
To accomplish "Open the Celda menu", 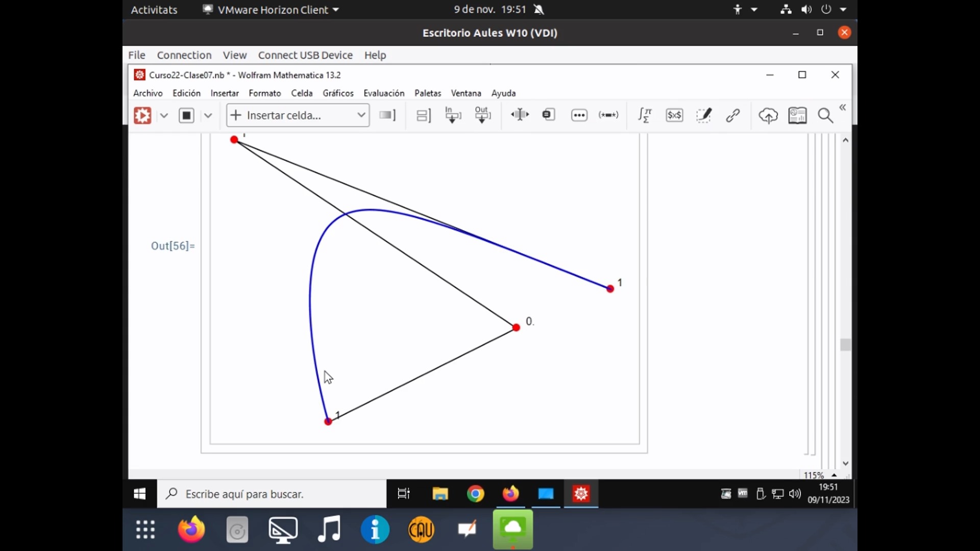I will 302,93.
